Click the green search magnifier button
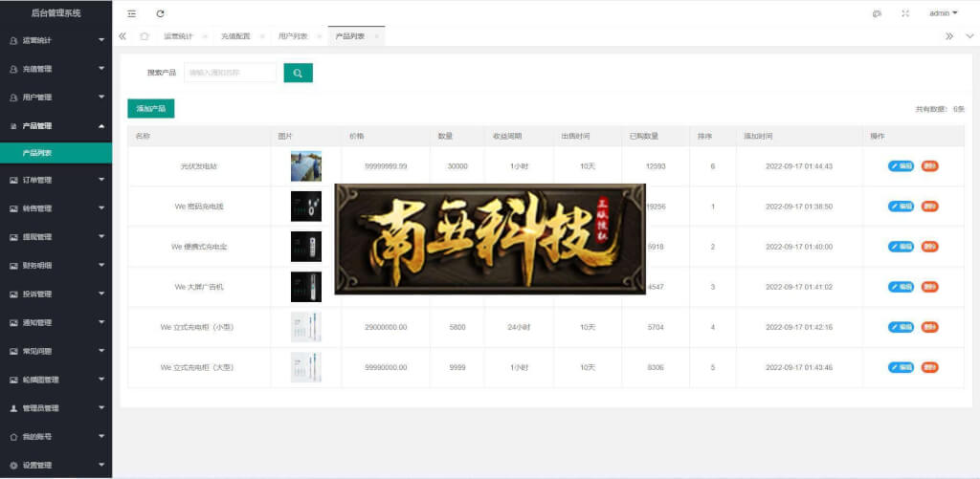 point(299,73)
